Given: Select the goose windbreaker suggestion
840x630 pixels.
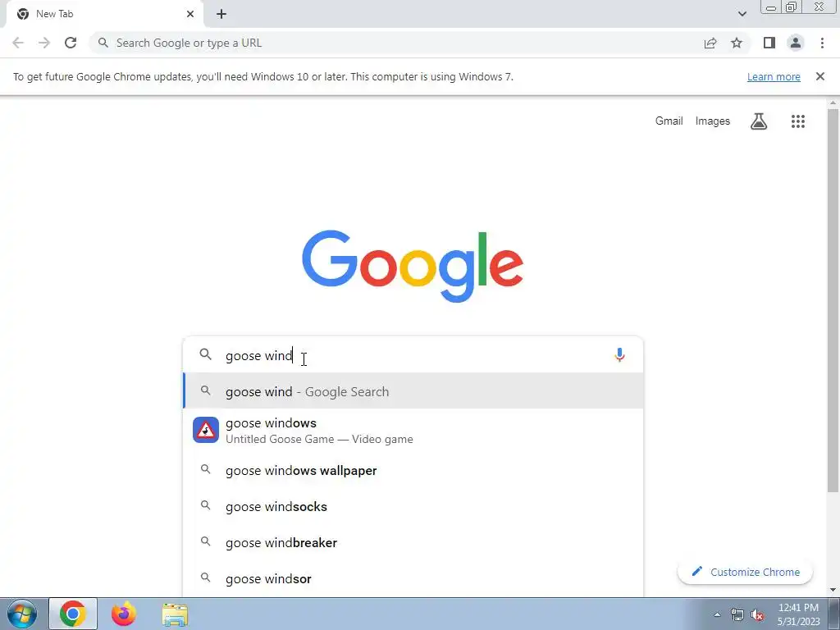Looking at the screenshot, I should (x=413, y=543).
